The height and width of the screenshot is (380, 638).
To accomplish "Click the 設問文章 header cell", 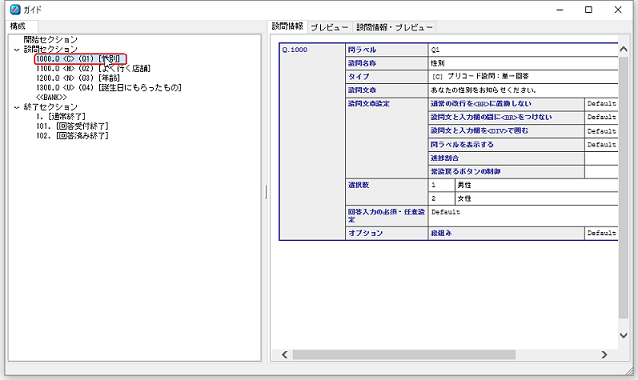I will click(387, 90).
